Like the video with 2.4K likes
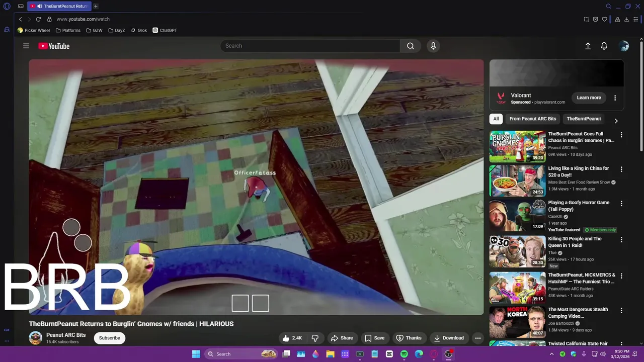 click(x=292, y=338)
